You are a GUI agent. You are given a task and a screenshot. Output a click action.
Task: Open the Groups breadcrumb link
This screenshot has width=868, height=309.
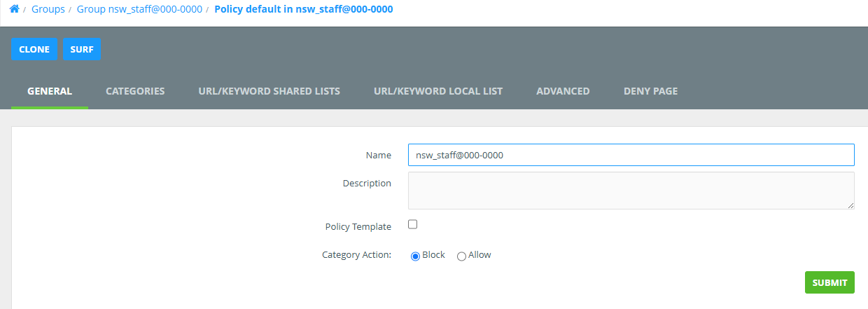(x=48, y=9)
